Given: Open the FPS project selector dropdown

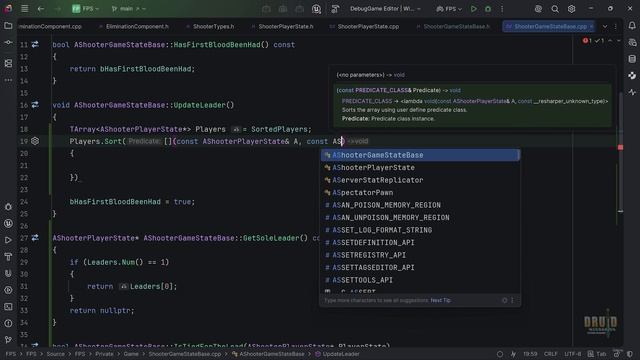Looking at the screenshot, I should [85, 9].
